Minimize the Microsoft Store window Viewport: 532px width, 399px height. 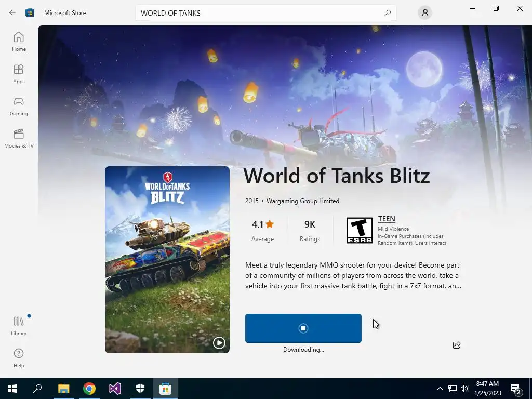tap(472, 8)
